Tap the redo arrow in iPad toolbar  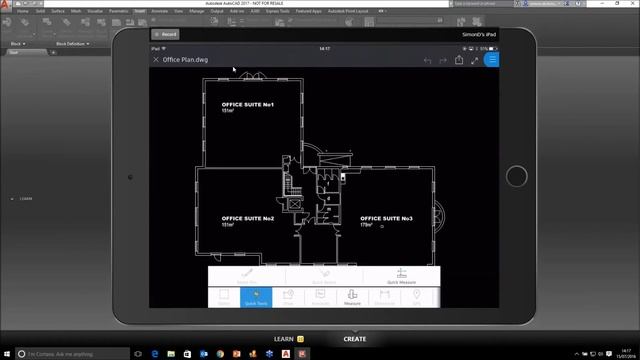click(x=443, y=60)
